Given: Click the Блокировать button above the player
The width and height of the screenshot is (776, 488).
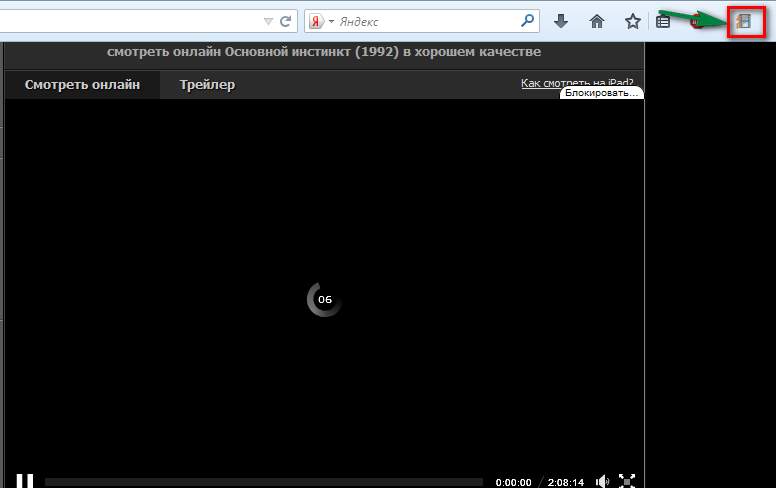Looking at the screenshot, I should point(600,93).
